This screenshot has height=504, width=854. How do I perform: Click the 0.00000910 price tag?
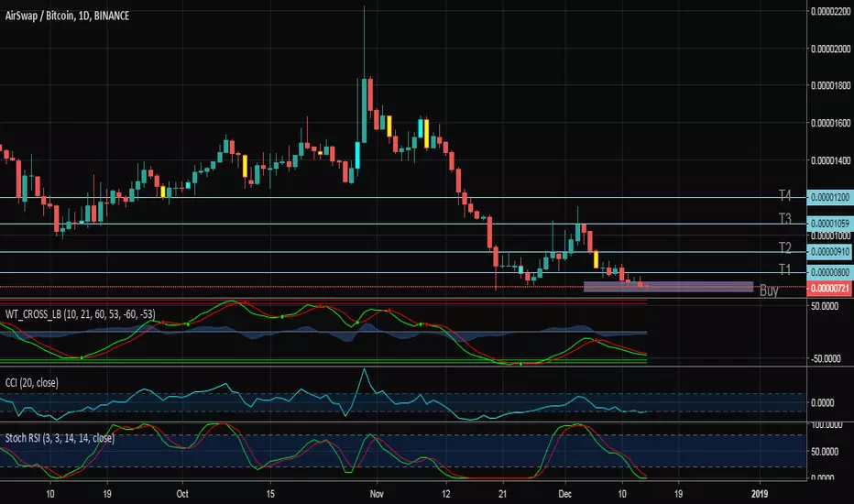click(x=829, y=252)
